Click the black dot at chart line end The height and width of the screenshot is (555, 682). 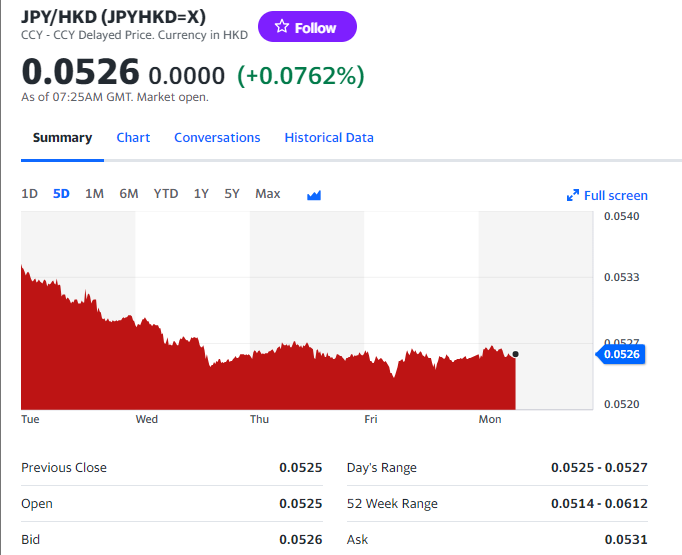click(x=515, y=354)
